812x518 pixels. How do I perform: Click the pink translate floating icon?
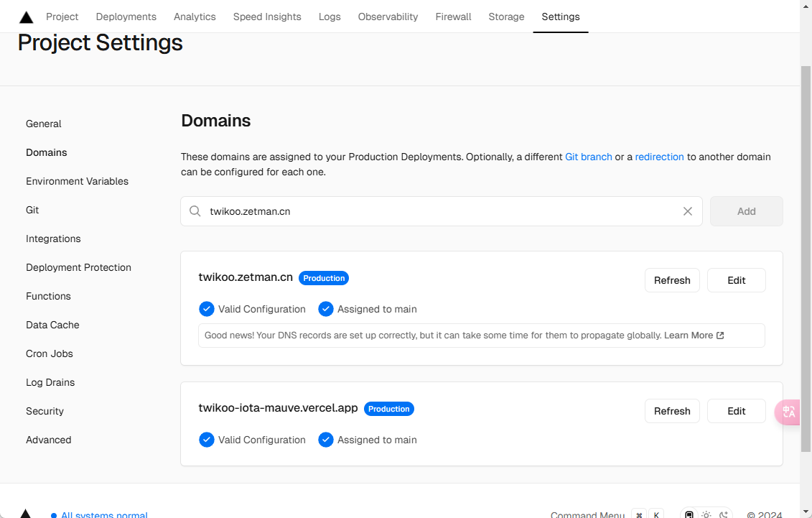click(x=789, y=412)
